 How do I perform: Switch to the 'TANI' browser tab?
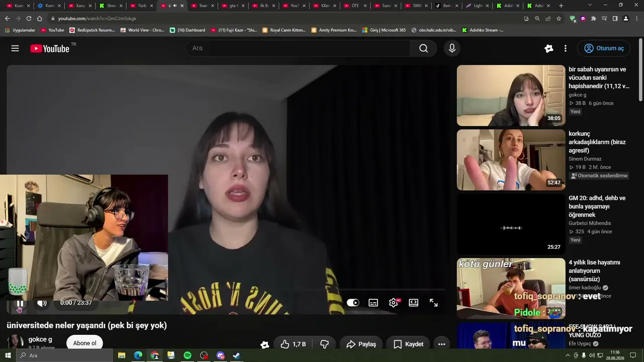tap(416, 6)
